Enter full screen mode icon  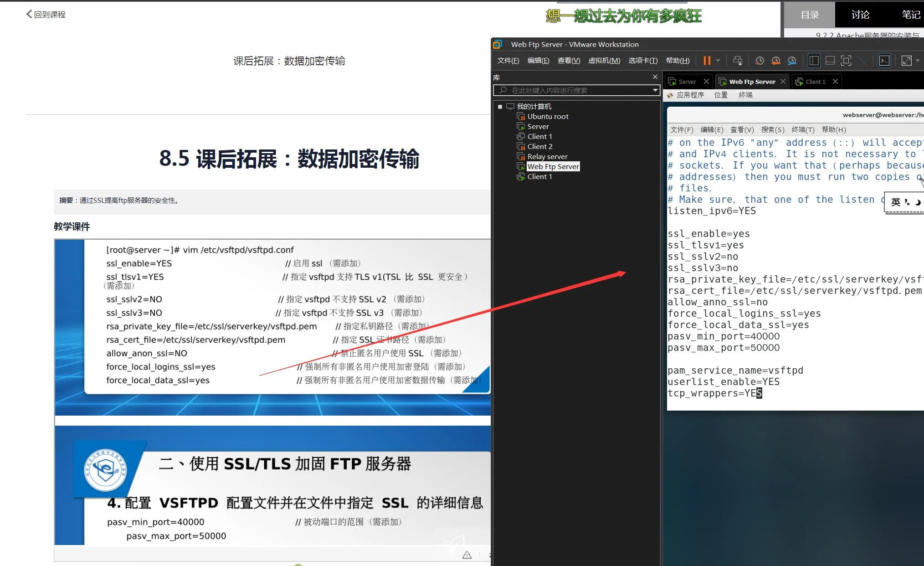(x=846, y=61)
